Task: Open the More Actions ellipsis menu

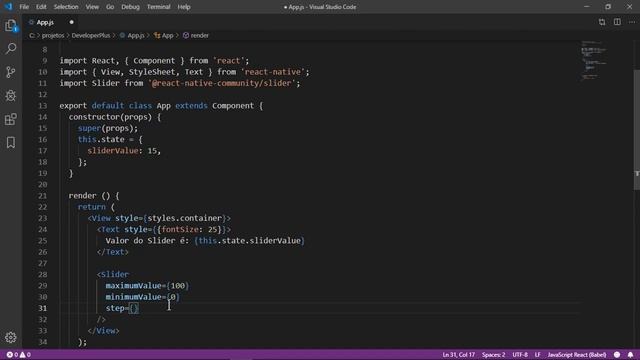Action: click(632, 22)
